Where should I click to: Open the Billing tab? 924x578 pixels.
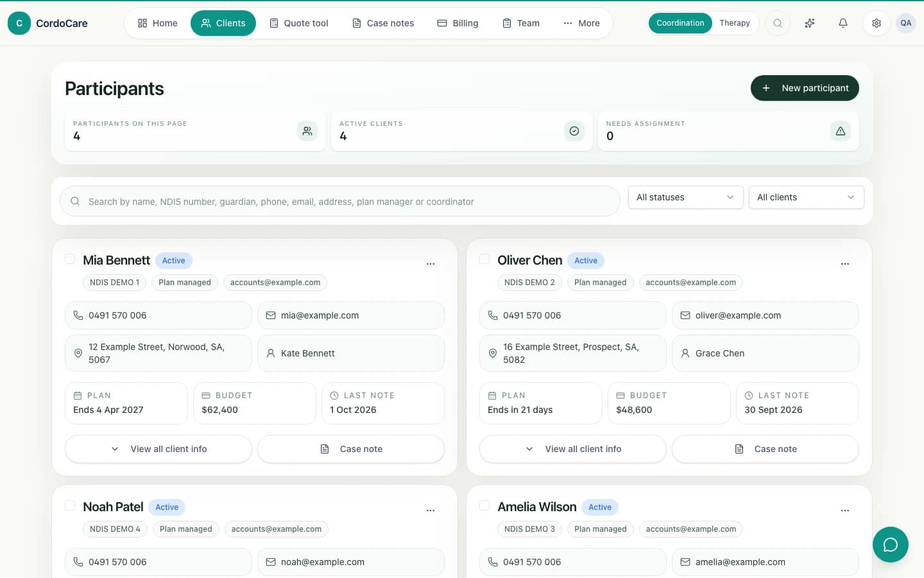pos(458,23)
